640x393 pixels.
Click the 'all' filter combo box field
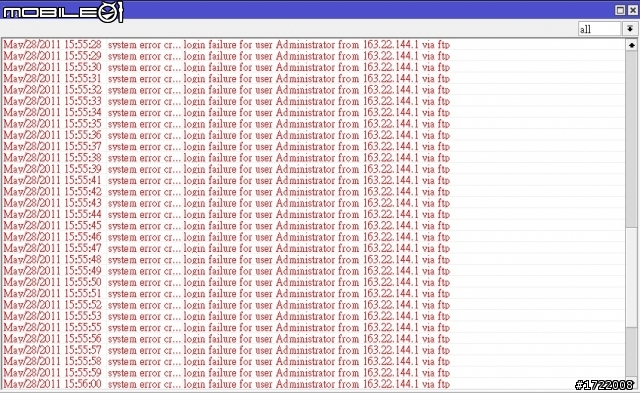pos(599,29)
